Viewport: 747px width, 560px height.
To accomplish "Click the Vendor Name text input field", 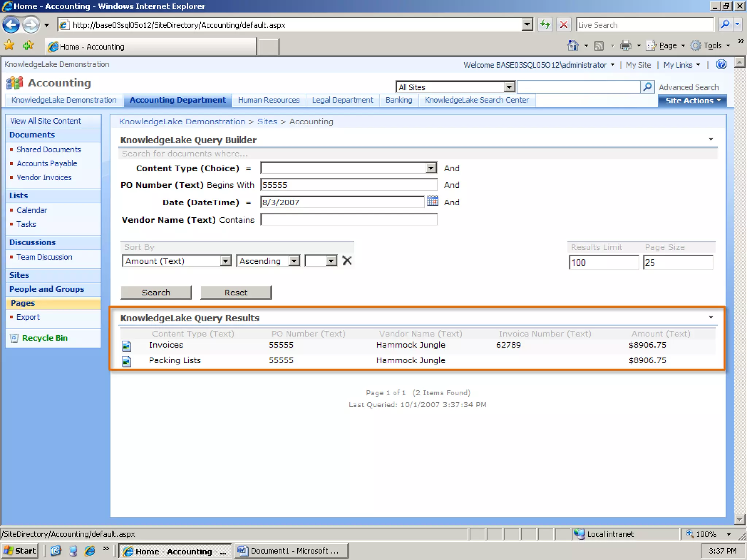I will click(348, 220).
